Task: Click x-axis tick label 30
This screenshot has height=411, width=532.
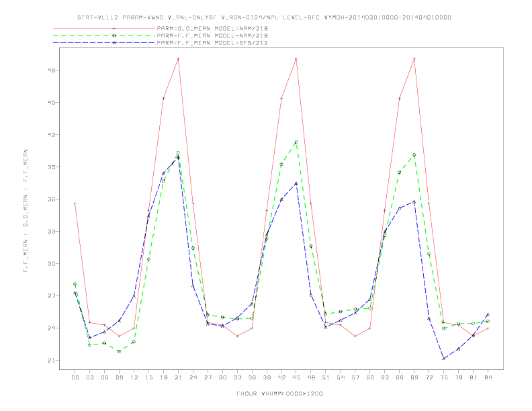Action: point(222,377)
